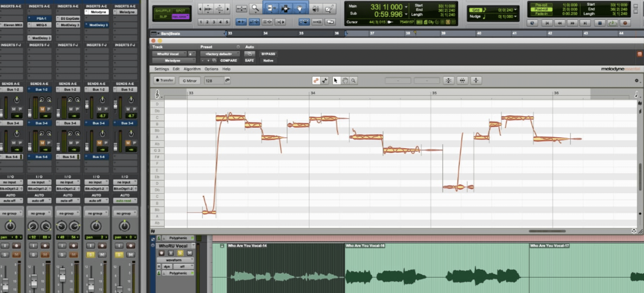This screenshot has height=293, width=644.
Task: Click the transport Stop button
Action: coord(600,23)
